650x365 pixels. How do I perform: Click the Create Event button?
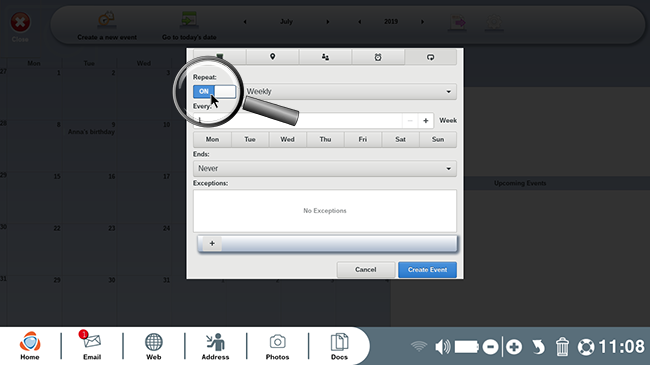427,270
